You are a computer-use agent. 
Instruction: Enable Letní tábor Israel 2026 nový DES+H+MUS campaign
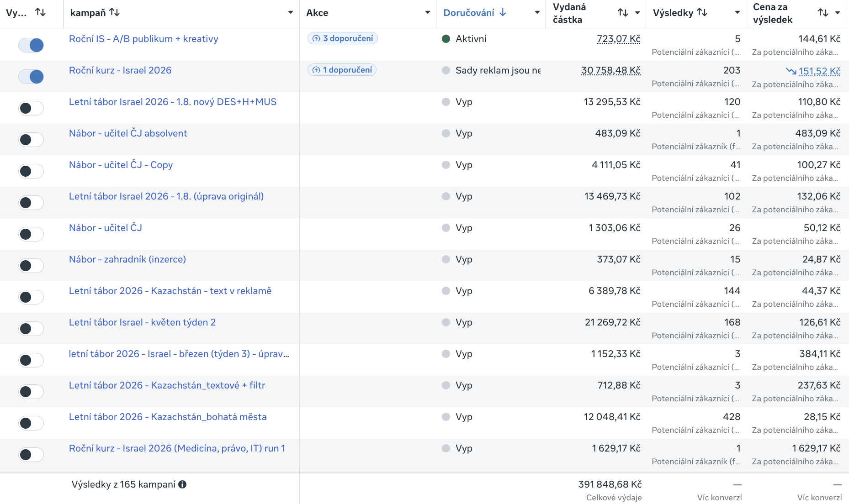coord(31,108)
